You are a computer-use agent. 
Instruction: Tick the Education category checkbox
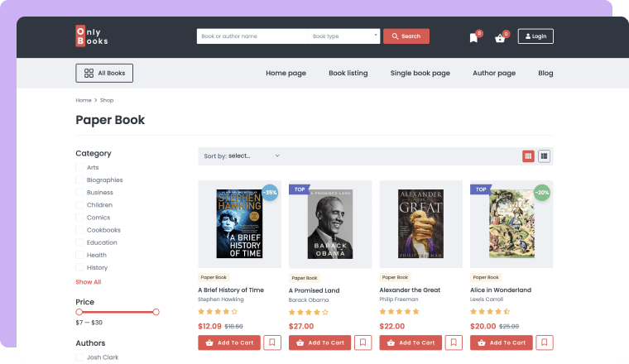pyautogui.click(x=79, y=242)
